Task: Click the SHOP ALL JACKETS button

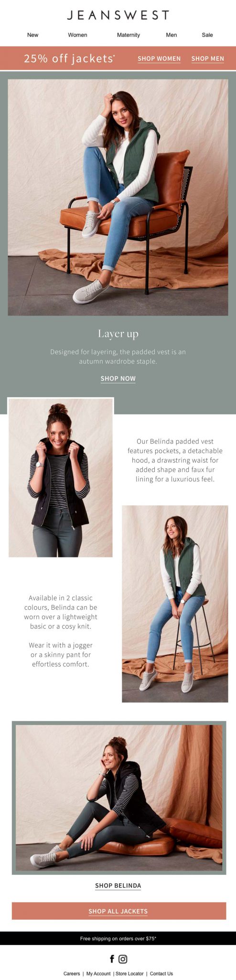Action: click(x=118, y=911)
